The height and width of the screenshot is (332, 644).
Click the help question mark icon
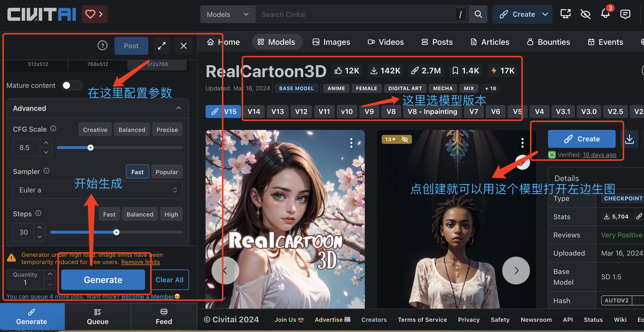click(102, 46)
